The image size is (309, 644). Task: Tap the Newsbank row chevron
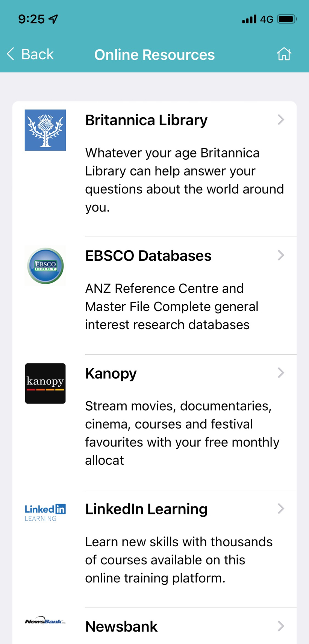click(281, 626)
